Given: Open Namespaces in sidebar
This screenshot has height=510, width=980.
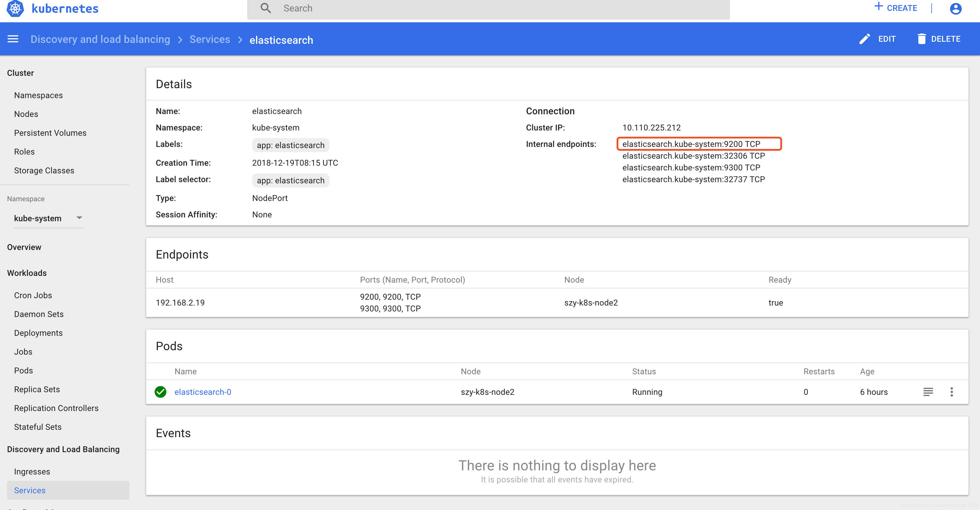Looking at the screenshot, I should pyautogui.click(x=39, y=95).
